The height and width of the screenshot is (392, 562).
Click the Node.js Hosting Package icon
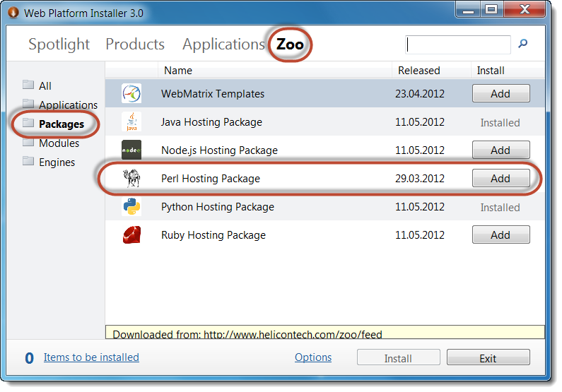tap(131, 150)
